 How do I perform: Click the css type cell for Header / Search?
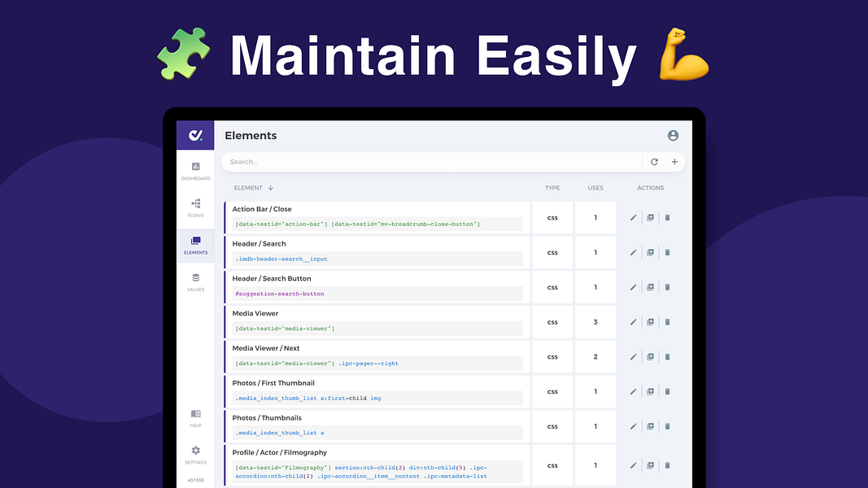click(x=552, y=252)
